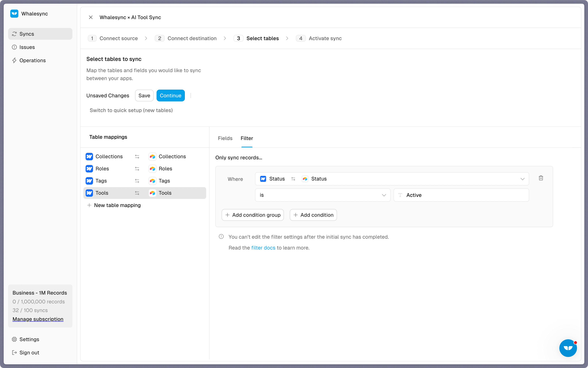588x368 pixels.
Task: Click Add condition group button
Action: click(253, 215)
